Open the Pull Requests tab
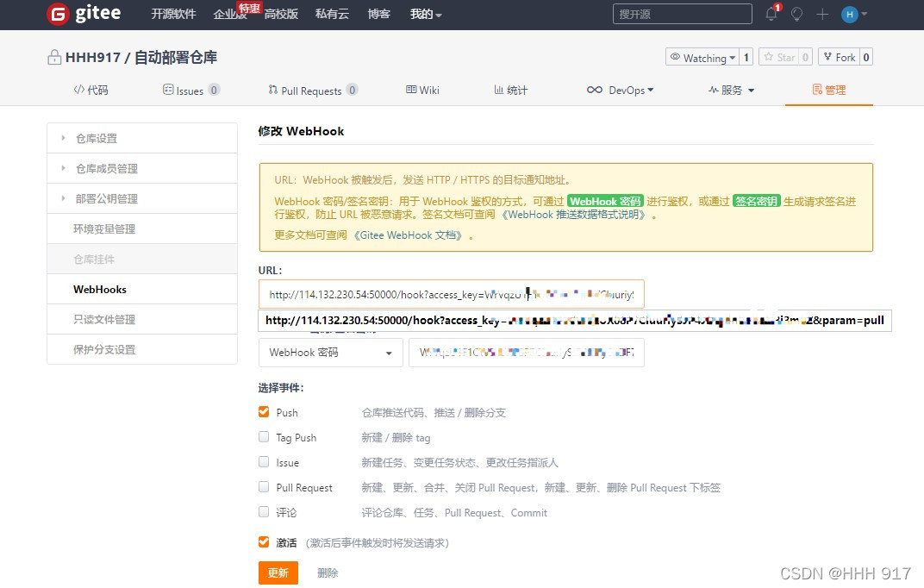The height and width of the screenshot is (588, 924). tap(312, 89)
